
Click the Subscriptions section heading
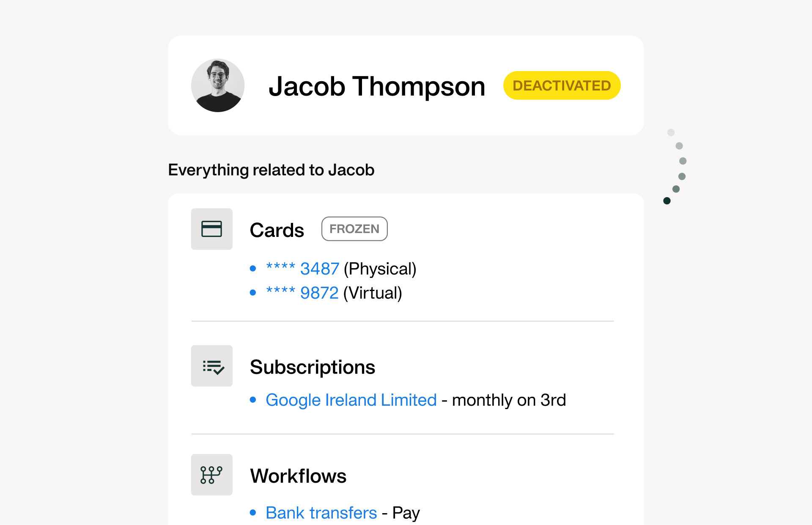tap(313, 367)
